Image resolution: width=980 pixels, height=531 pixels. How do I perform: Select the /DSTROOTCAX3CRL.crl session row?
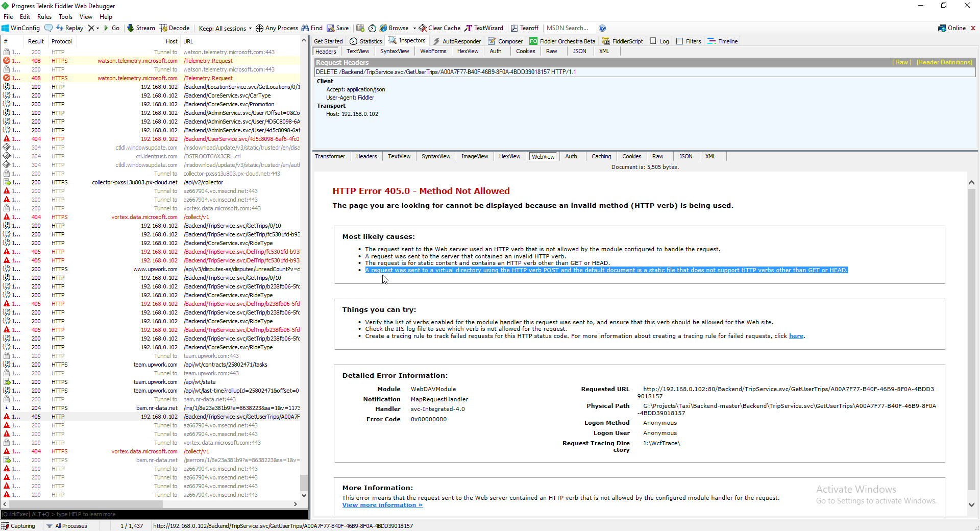pos(151,156)
